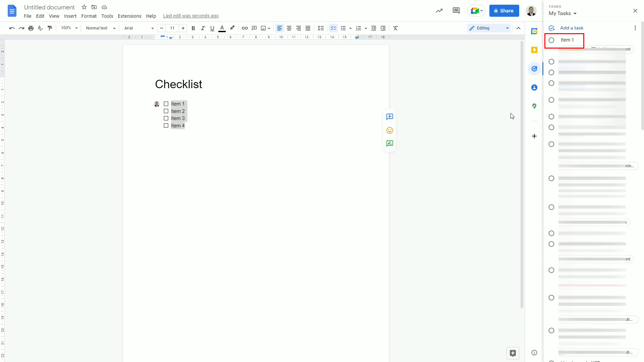Select the Undo icon
Screen dimensions: 644x362
point(11,28)
